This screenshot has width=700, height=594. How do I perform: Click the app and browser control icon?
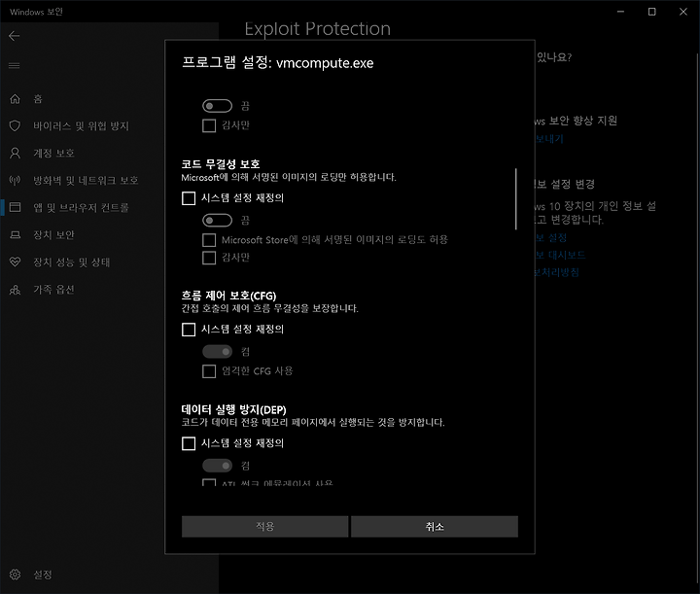16,207
